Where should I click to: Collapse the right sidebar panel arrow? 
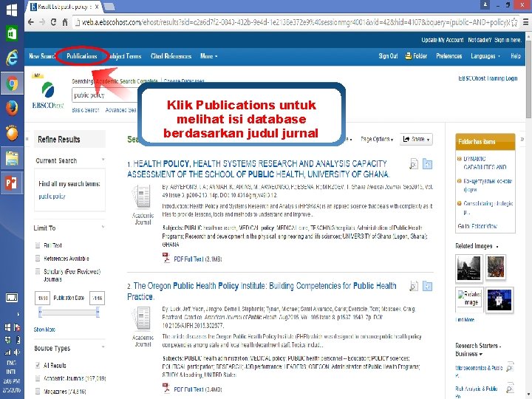coord(522,139)
